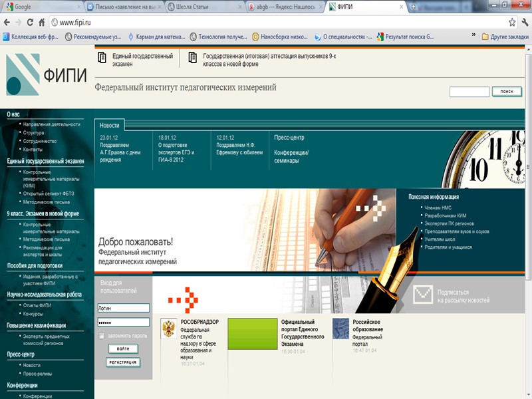The height and width of the screenshot is (399, 532).
Task: Click the envelope icon for news subscription
Action: click(423, 294)
